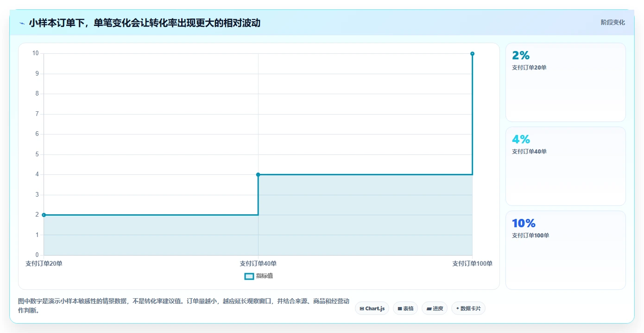This screenshot has width=644, height=333.
Task: Click the data point at 支付订单100单
Action: (x=472, y=54)
